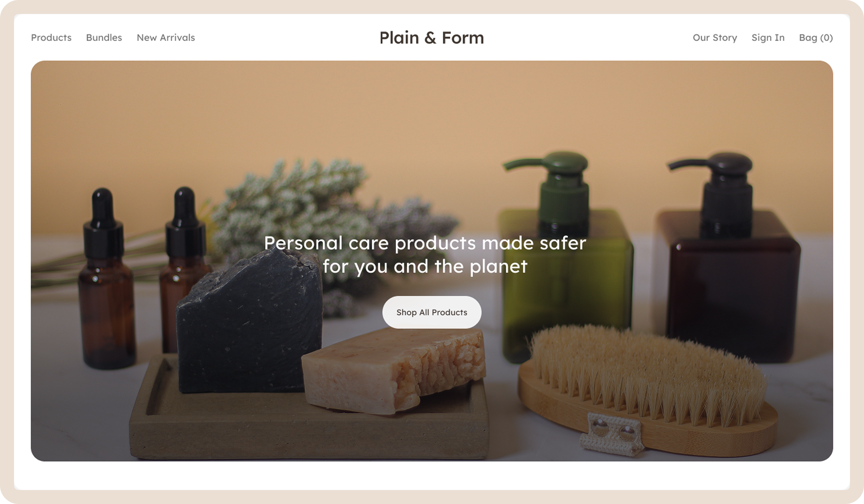Open the Bag (0) cart

tap(816, 38)
